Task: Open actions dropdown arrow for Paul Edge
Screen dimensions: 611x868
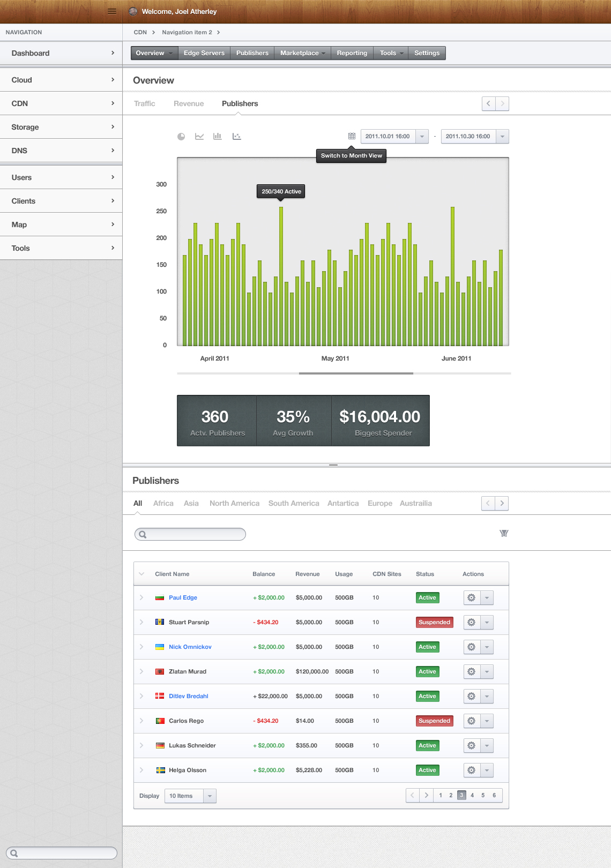Action: click(487, 597)
